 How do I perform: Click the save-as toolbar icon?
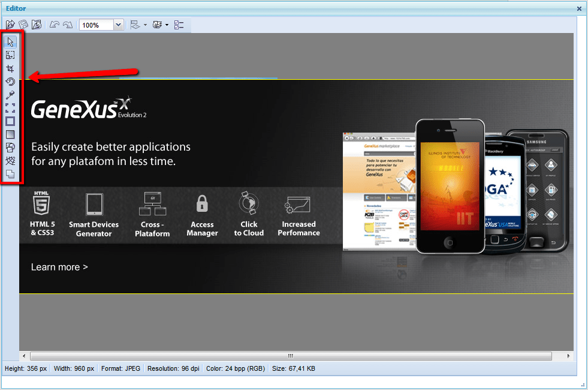pyautogui.click(x=37, y=25)
